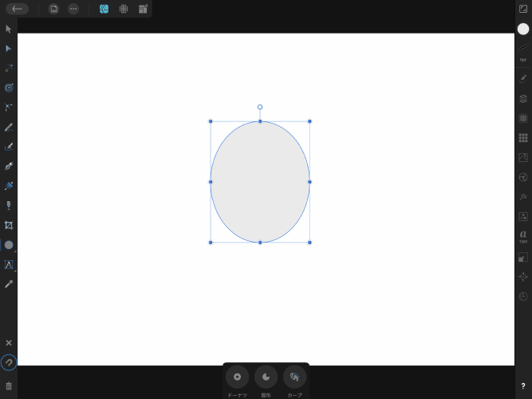532x399 pixels.
Task: Open the white fill color swatch
Action: pos(523,29)
